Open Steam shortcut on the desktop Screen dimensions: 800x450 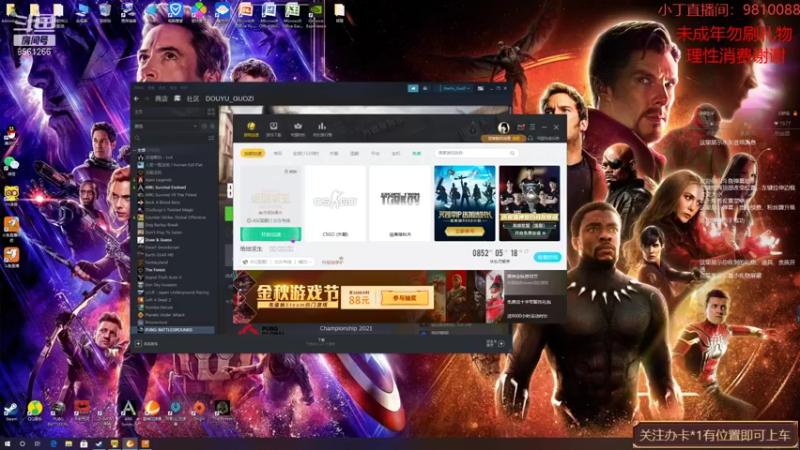coord(11,411)
